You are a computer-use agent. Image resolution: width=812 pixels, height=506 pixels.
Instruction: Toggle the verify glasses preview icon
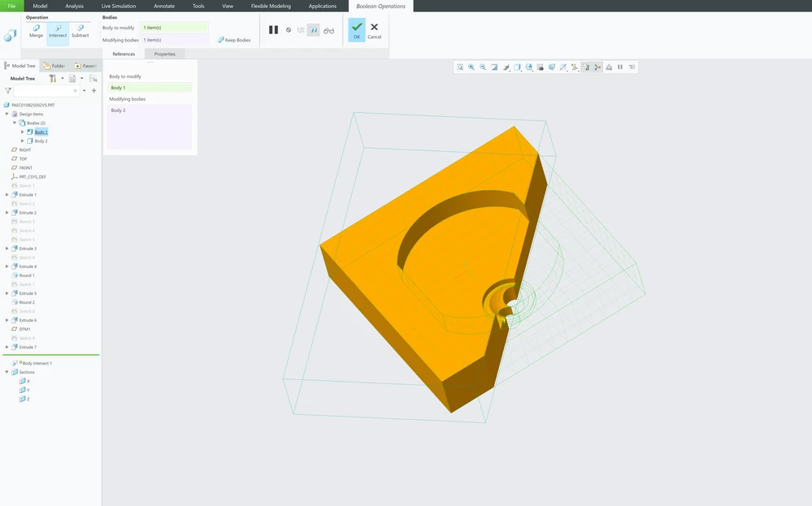pos(329,31)
